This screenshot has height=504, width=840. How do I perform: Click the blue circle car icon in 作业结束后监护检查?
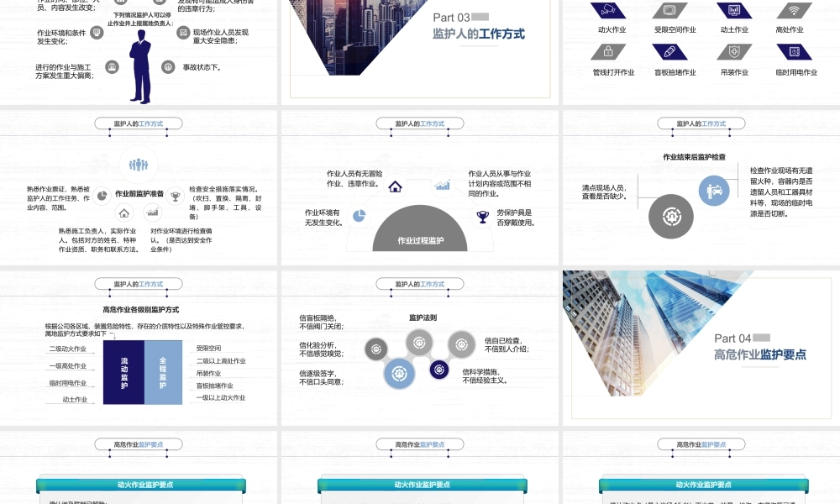click(714, 191)
